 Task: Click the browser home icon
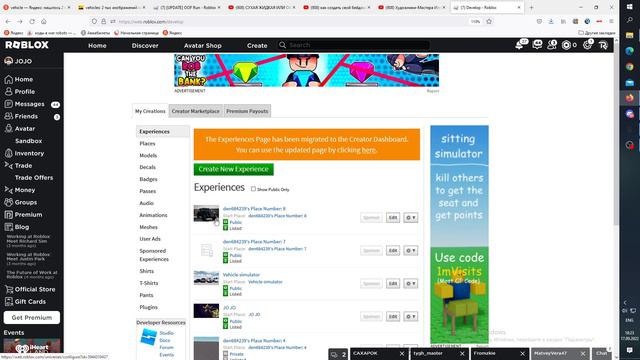tap(44, 21)
